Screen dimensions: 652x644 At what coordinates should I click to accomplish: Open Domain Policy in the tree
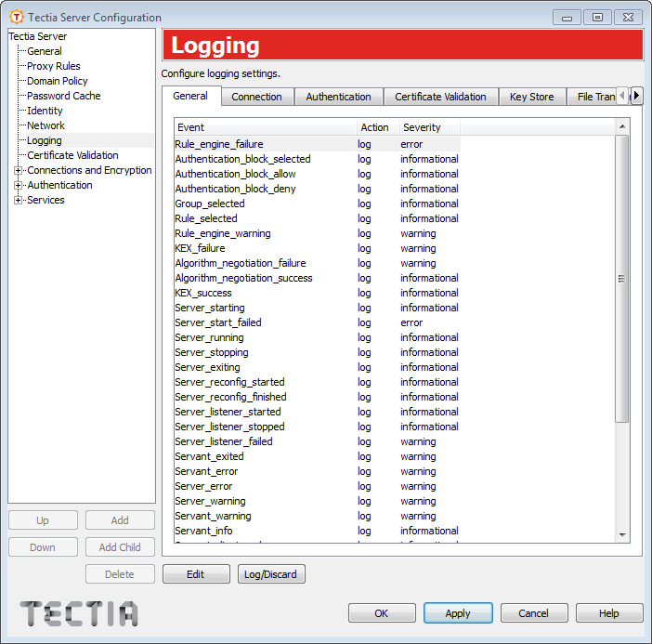58,81
